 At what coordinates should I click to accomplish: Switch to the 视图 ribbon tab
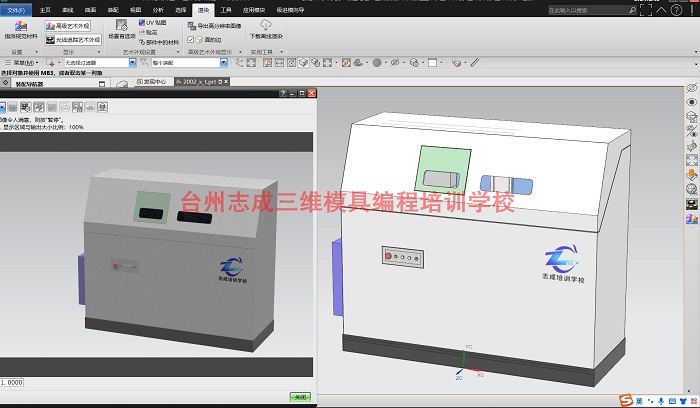(135, 10)
